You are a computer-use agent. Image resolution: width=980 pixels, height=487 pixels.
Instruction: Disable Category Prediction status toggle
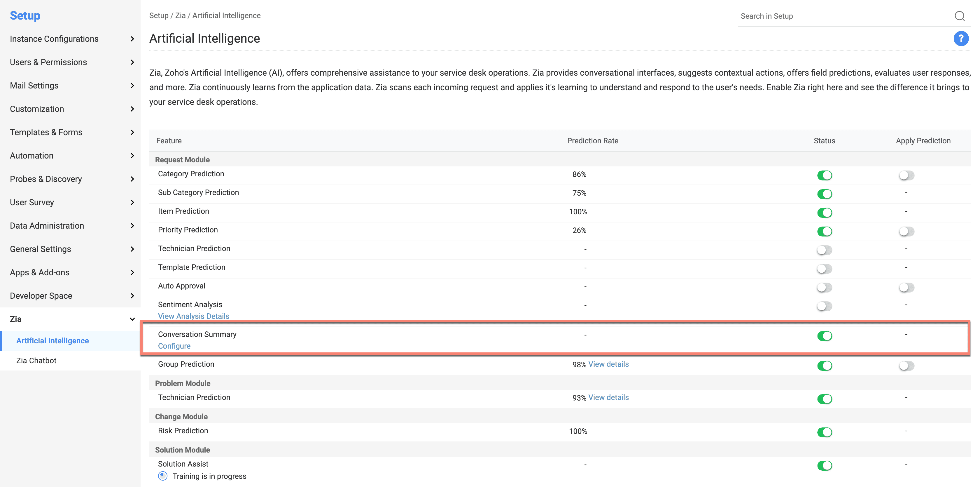pyautogui.click(x=825, y=175)
